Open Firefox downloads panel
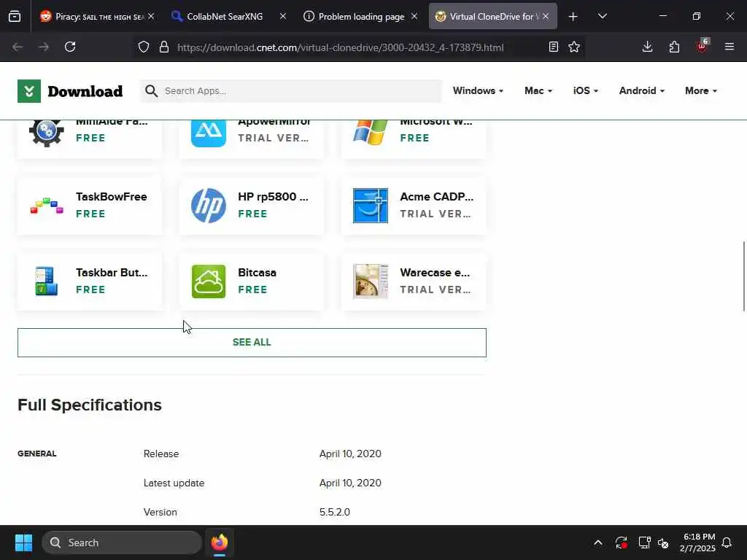Image resolution: width=747 pixels, height=560 pixels. [x=648, y=47]
